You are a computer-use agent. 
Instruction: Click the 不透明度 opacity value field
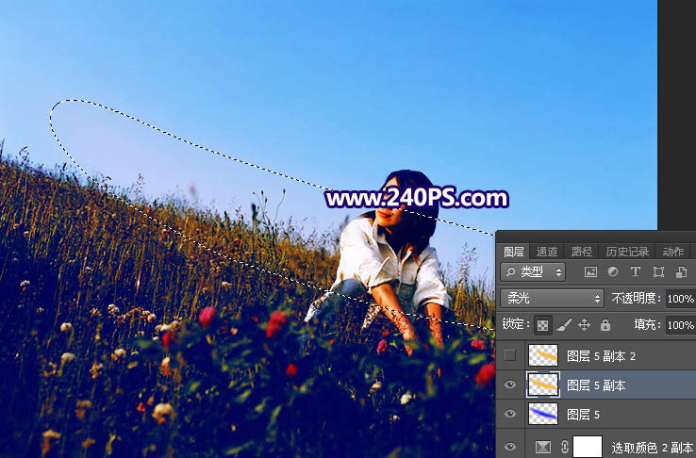679,298
